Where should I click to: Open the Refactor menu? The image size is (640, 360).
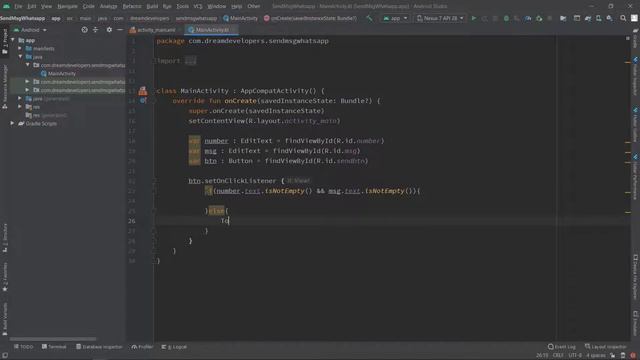(x=132, y=6)
